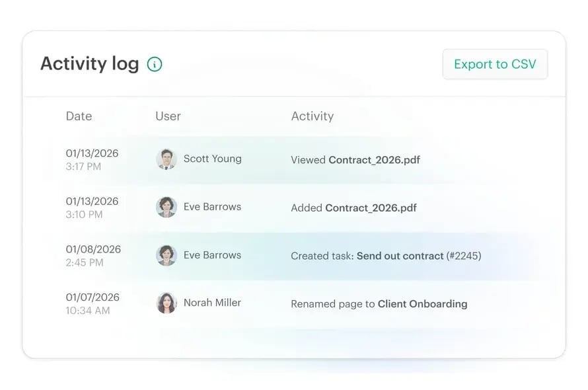Image resolution: width=588 pixels, height=390 pixels.
Task: Click the user name Norah Miller
Action: (212, 303)
